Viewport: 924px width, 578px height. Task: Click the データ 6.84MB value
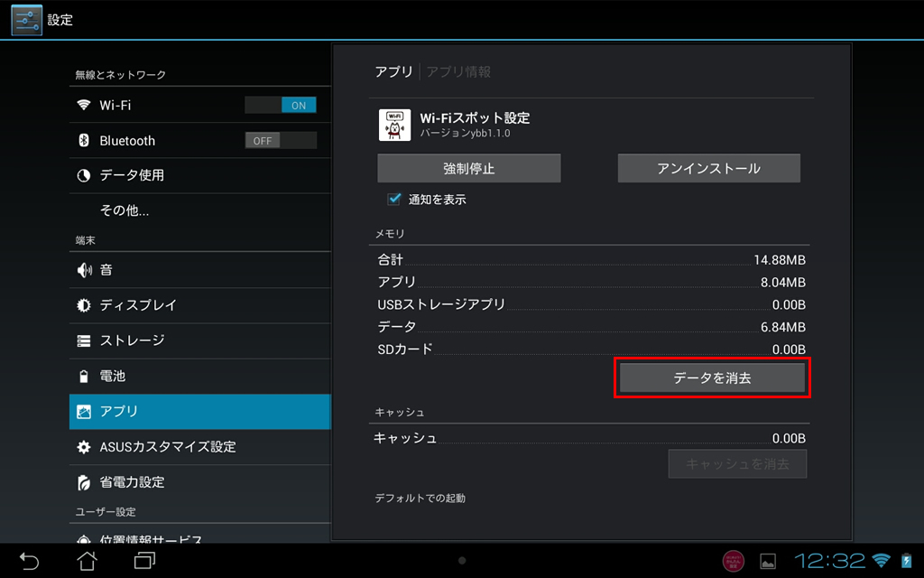pos(782,327)
